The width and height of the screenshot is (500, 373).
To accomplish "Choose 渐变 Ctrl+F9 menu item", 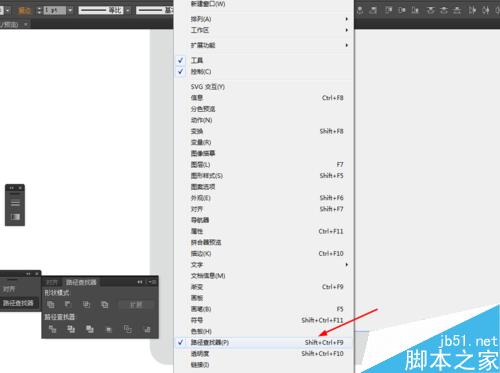I will click(x=264, y=287).
